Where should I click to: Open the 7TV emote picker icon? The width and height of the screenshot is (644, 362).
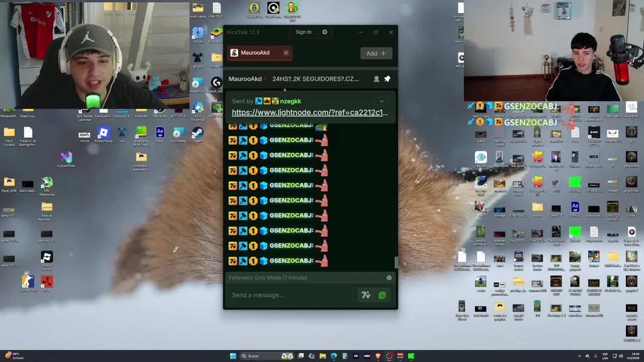tap(366, 295)
